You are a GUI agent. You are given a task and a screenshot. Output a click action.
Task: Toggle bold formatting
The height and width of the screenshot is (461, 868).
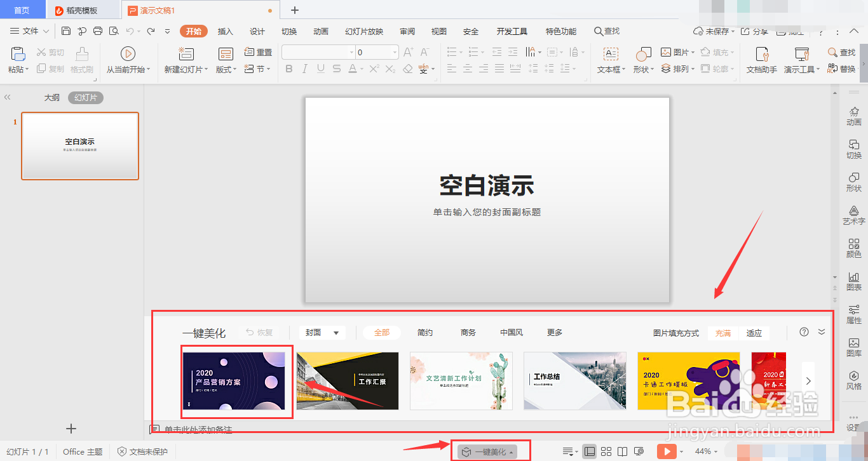[x=289, y=69]
